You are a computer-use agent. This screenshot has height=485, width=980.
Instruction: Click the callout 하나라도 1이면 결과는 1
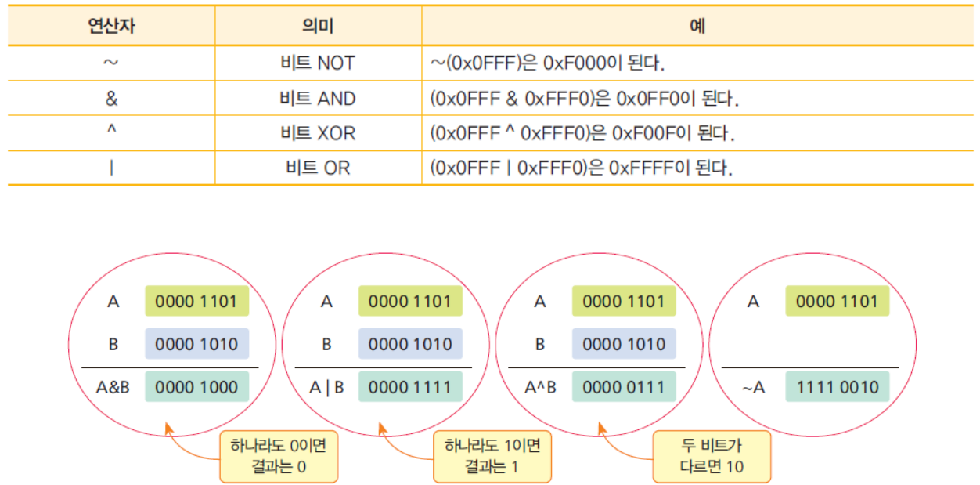[492, 457]
